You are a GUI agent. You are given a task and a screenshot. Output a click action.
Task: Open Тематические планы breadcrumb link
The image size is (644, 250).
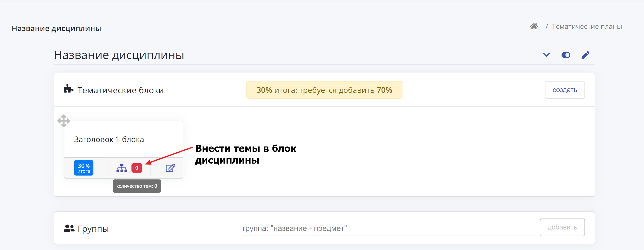coord(587,26)
